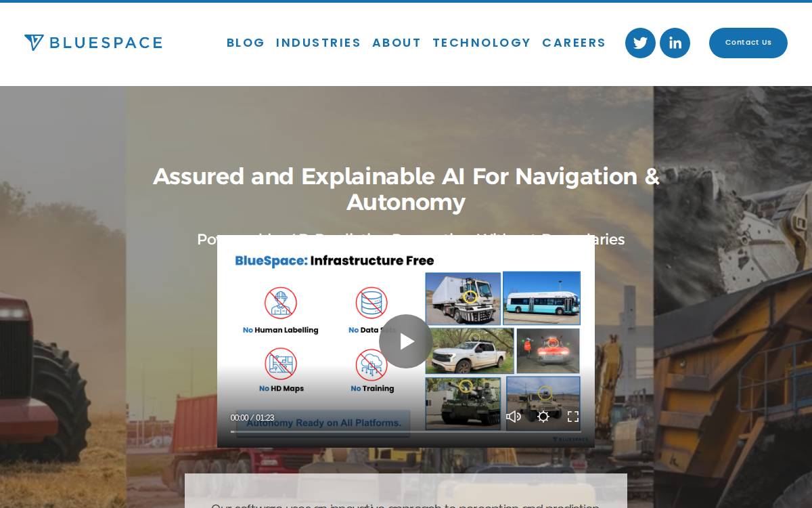Open video settings gear

click(x=543, y=417)
